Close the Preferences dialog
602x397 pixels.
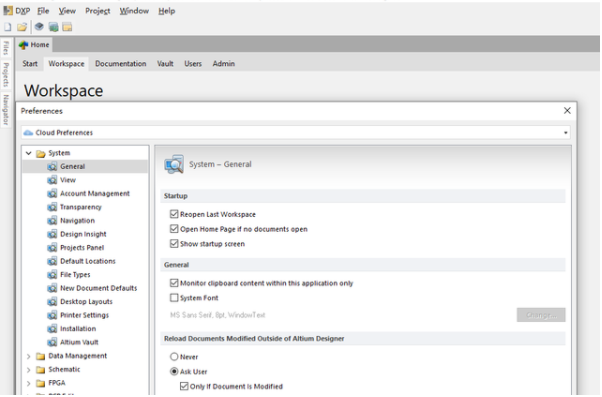coord(567,111)
